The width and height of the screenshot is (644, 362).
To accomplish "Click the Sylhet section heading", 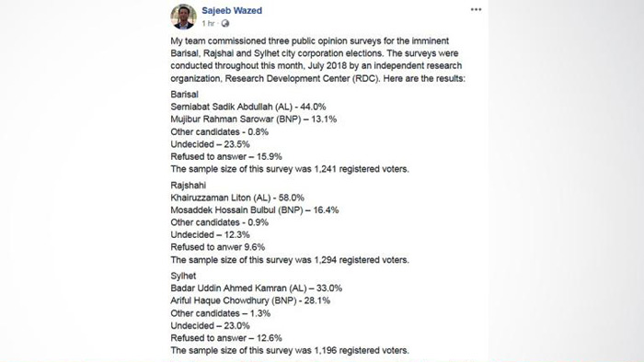I will pyautogui.click(x=183, y=276).
